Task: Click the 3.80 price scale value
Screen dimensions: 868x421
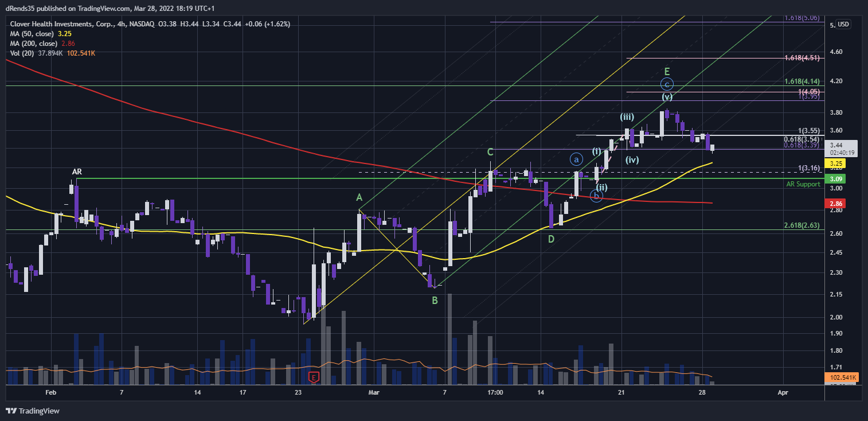Action: click(835, 112)
